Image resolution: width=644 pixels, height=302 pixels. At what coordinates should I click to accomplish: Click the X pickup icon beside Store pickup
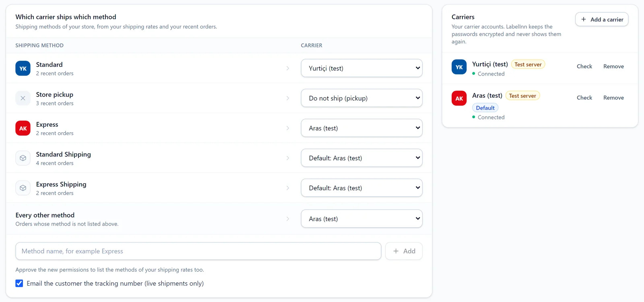click(x=23, y=98)
